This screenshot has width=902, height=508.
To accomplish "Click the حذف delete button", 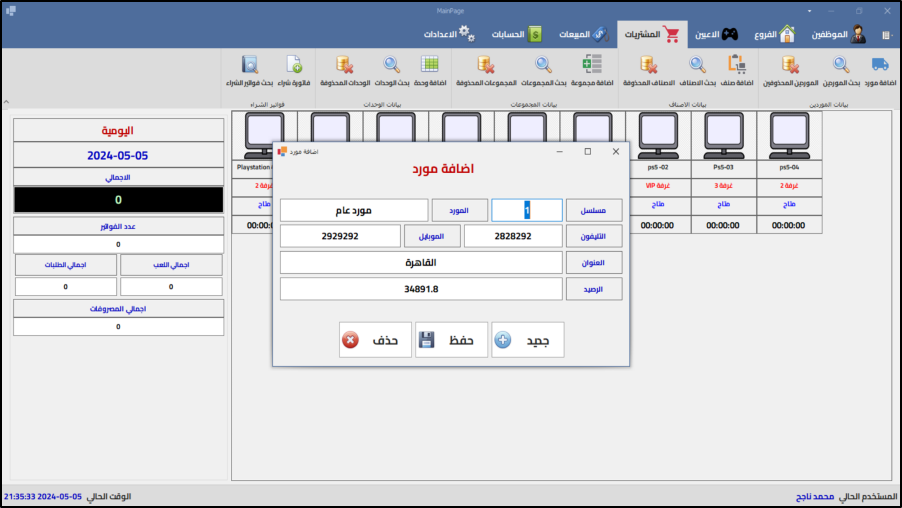I will 374,340.
